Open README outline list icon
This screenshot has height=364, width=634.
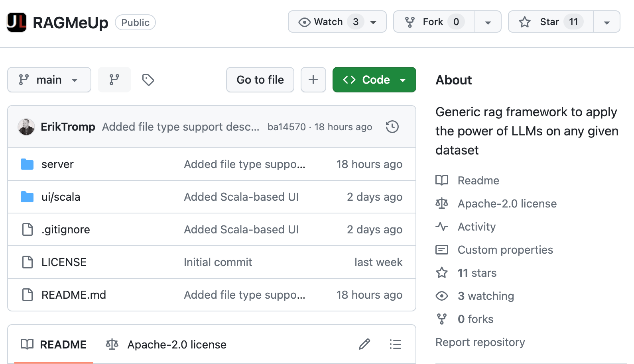point(395,344)
